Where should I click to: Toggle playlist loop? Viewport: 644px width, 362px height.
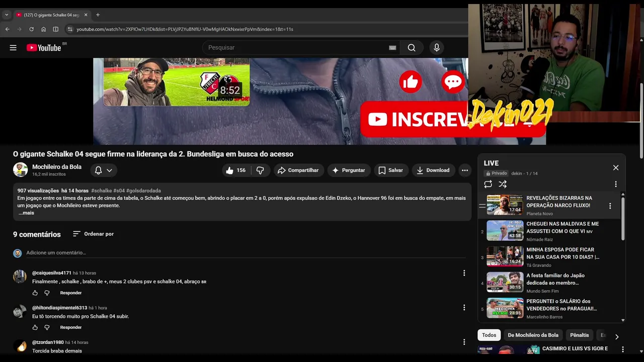coord(488,185)
